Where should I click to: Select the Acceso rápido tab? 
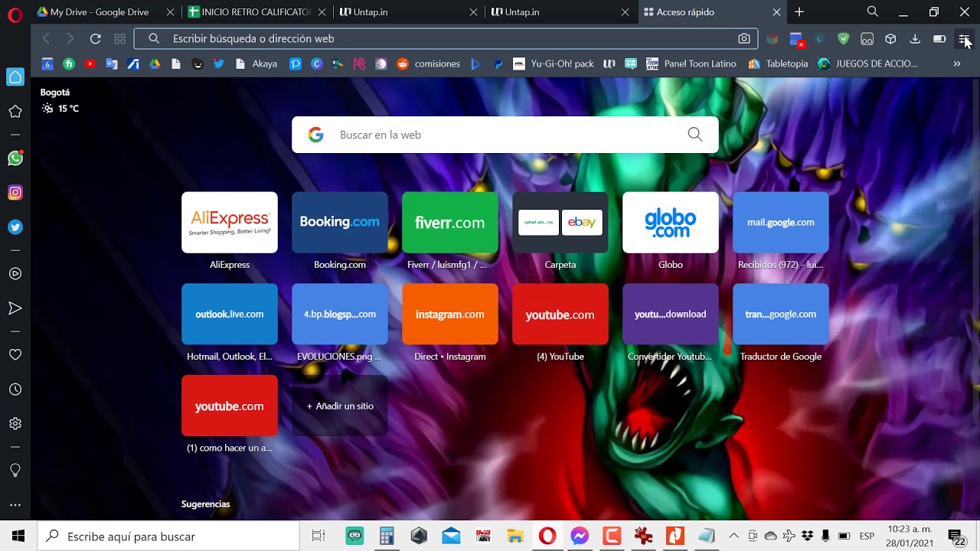click(714, 12)
